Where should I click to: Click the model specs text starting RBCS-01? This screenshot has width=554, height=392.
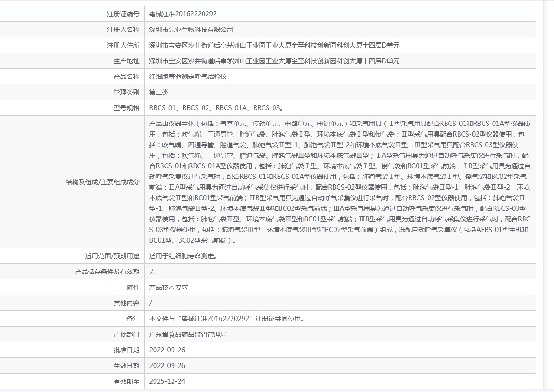216,108
